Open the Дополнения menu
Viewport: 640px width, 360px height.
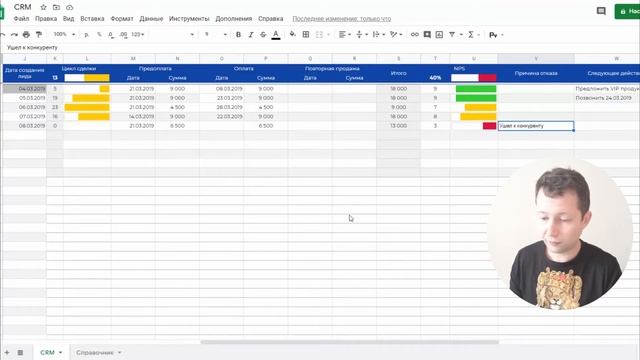[x=233, y=19]
